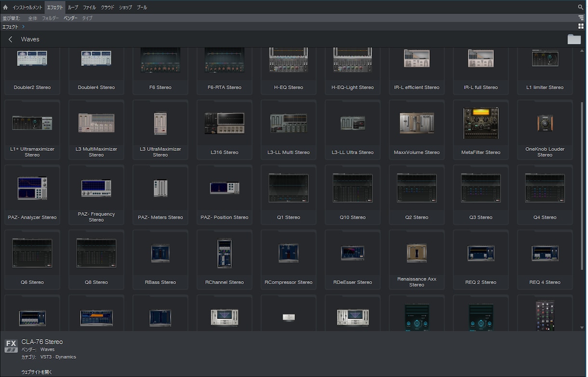This screenshot has height=377, width=588.
Task: Sort the browser by ベンダー
Action: [70, 18]
